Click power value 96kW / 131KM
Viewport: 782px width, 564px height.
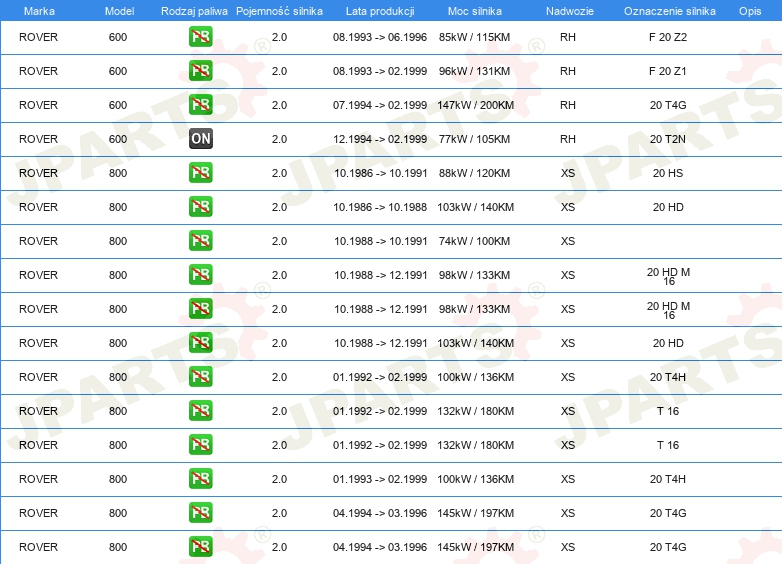pos(474,71)
